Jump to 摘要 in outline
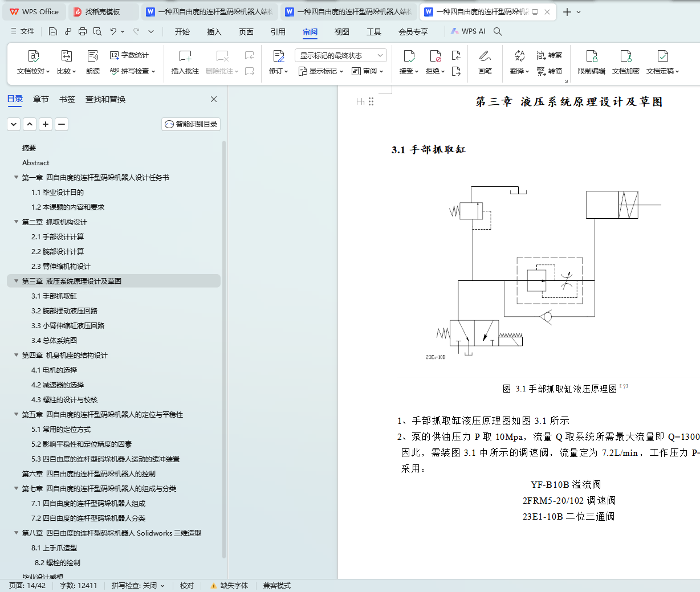Viewport: 700px width, 592px height. 29,148
